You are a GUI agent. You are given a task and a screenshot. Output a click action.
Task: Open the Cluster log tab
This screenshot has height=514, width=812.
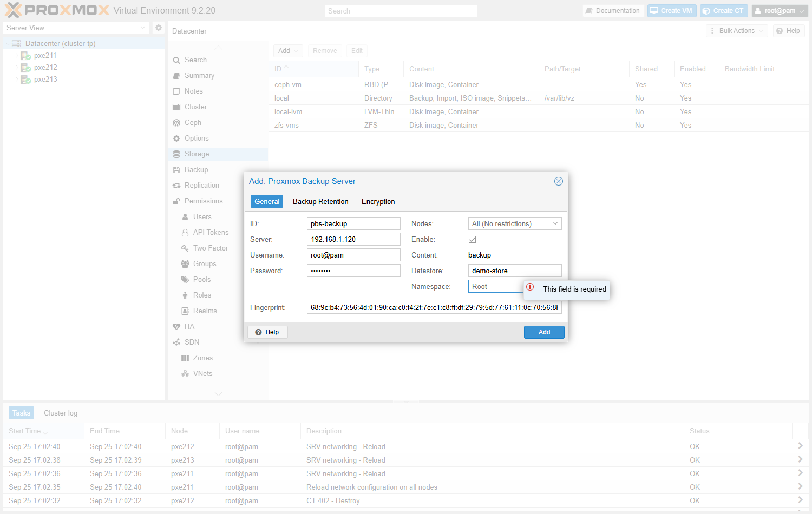[x=61, y=413]
